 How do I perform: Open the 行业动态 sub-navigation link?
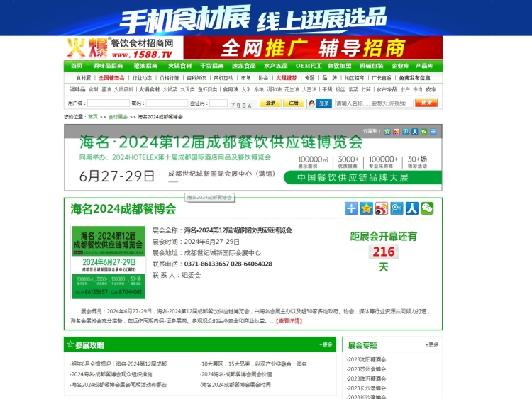click(142, 78)
